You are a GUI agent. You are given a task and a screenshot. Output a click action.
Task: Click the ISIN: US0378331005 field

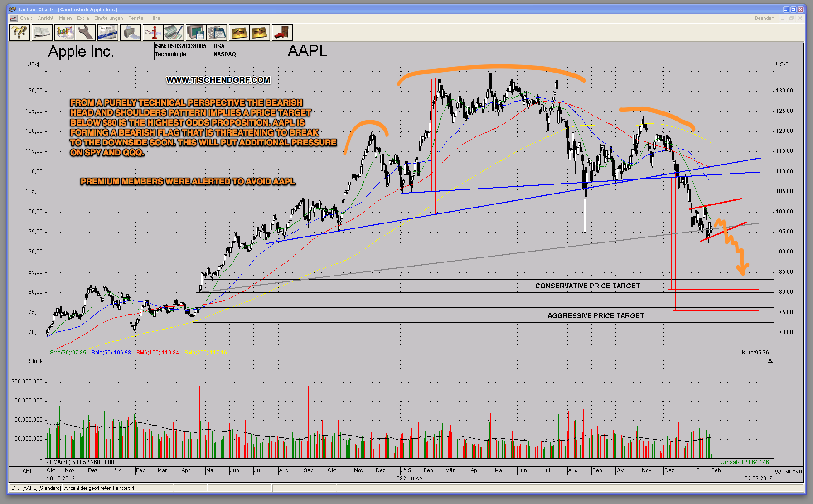tap(180, 46)
